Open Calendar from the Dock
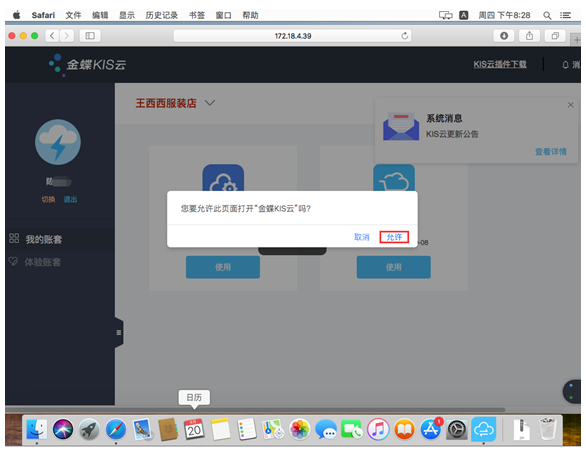Screen dimensions: 586x450 194,429
